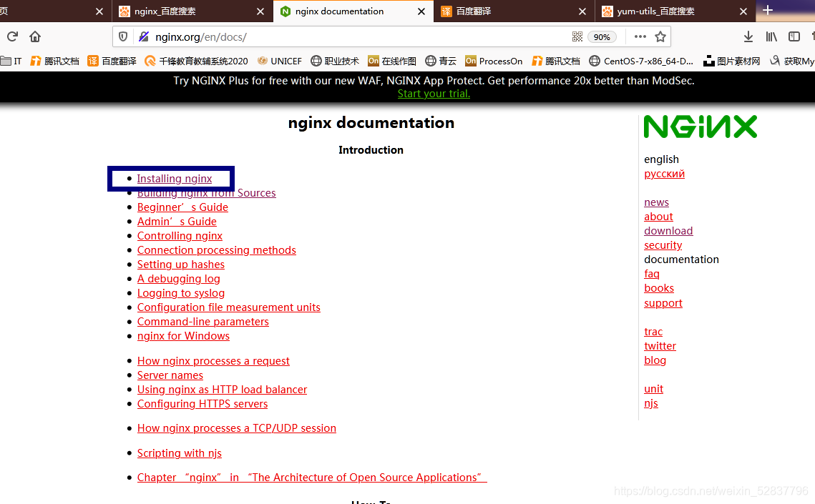Go to the download sidebar link

click(x=668, y=231)
